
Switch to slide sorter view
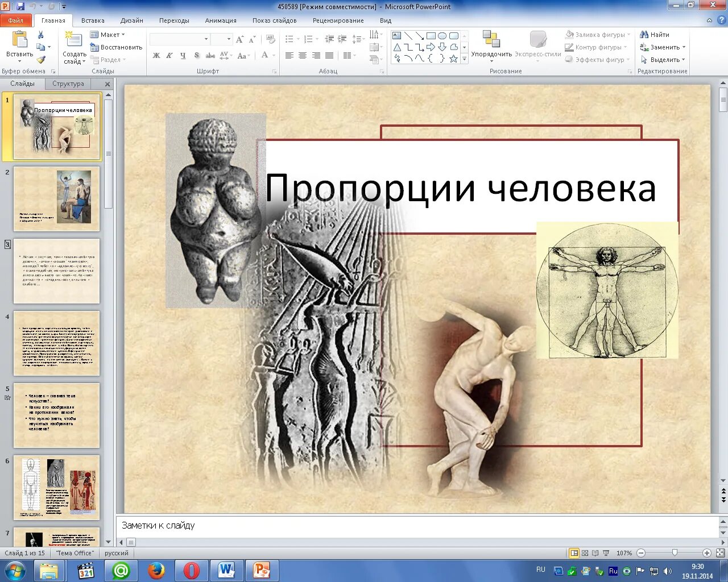pos(585,553)
